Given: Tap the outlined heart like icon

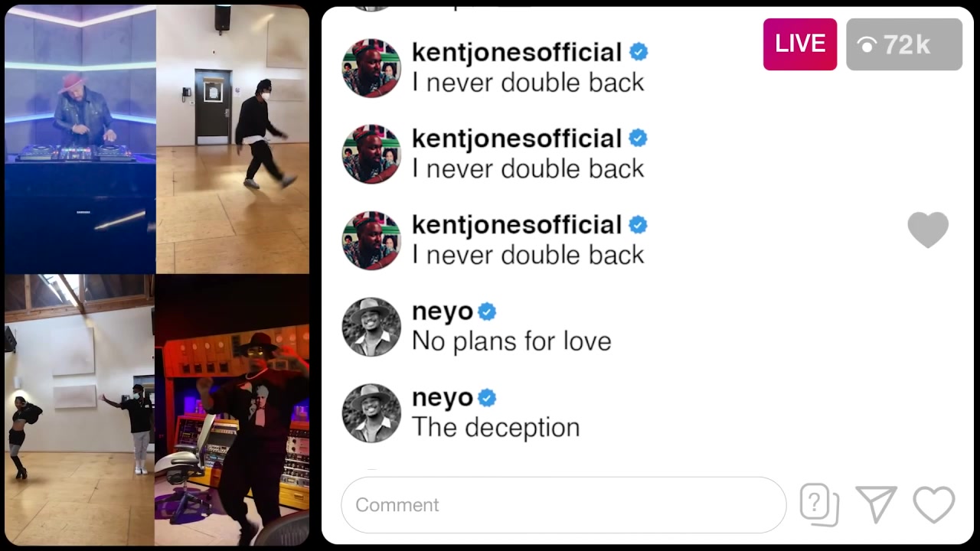Looking at the screenshot, I should click(x=934, y=505).
